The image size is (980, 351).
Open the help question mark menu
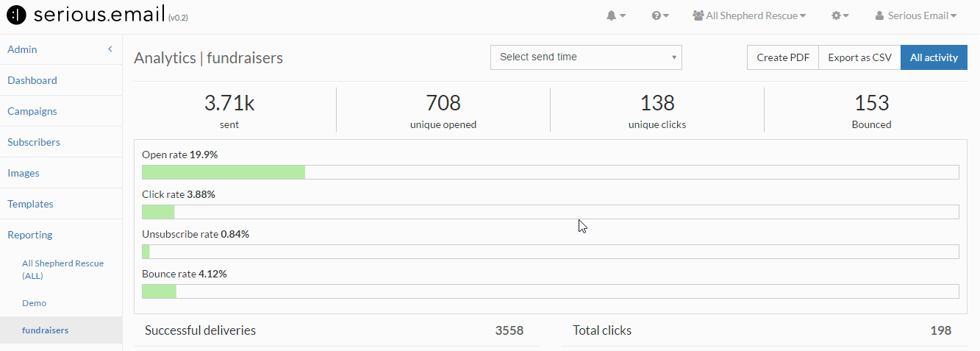pyautogui.click(x=660, y=15)
